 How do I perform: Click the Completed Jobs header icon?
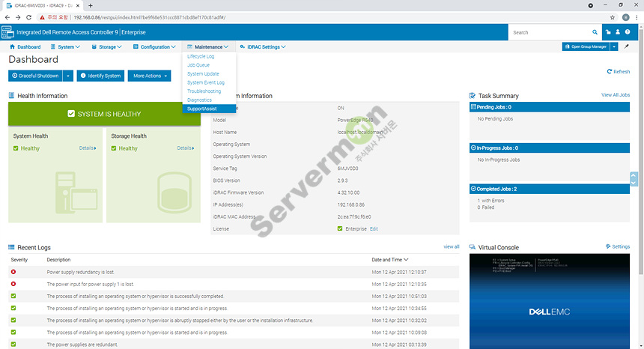coord(473,189)
